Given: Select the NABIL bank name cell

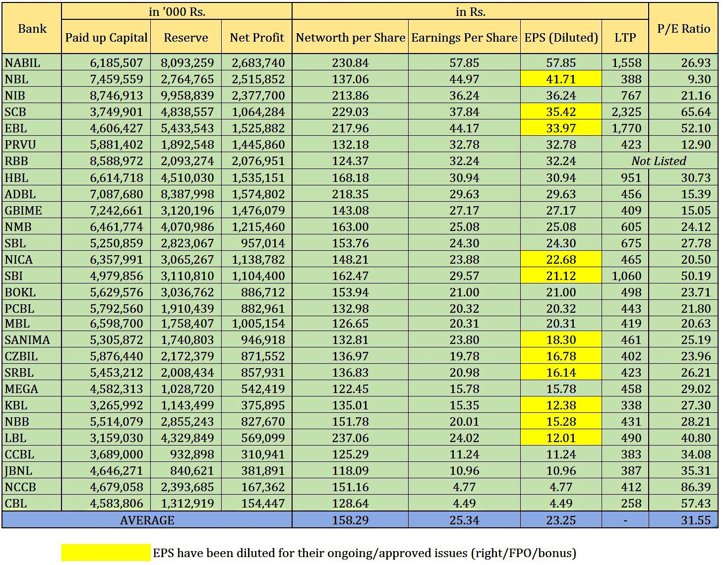Looking at the screenshot, I should coord(32,62).
